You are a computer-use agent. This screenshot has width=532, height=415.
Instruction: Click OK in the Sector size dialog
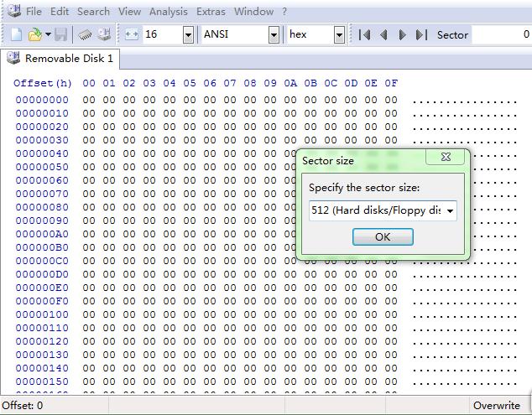click(383, 236)
